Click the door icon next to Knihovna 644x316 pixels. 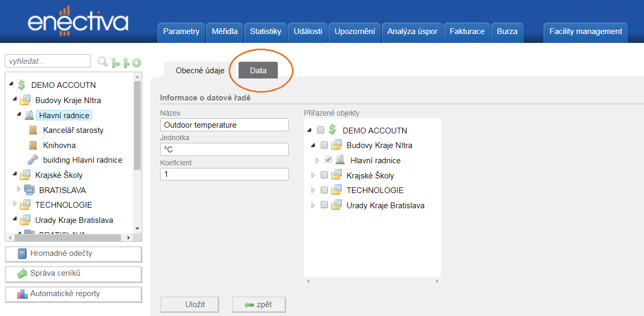click(33, 145)
